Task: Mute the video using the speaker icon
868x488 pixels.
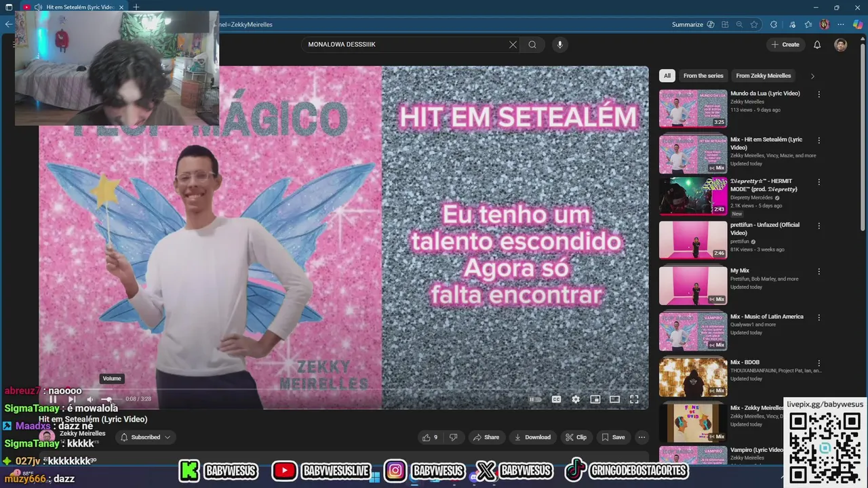Action: tap(90, 399)
